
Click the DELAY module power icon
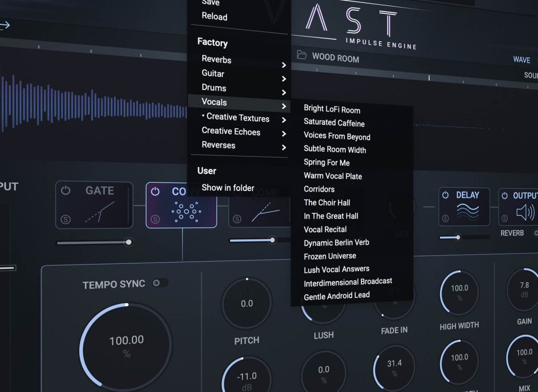click(x=445, y=195)
